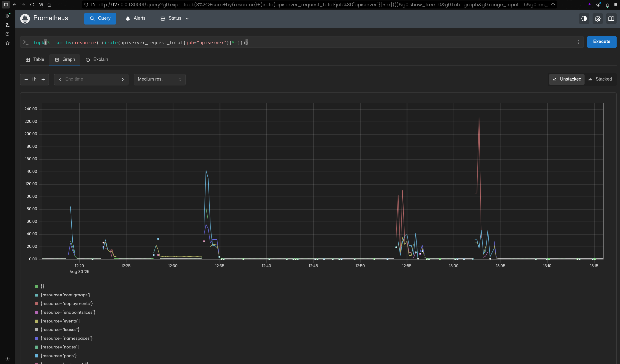Open the sidebar settings gear at bottom
This screenshot has height=364, width=620.
(7, 359)
